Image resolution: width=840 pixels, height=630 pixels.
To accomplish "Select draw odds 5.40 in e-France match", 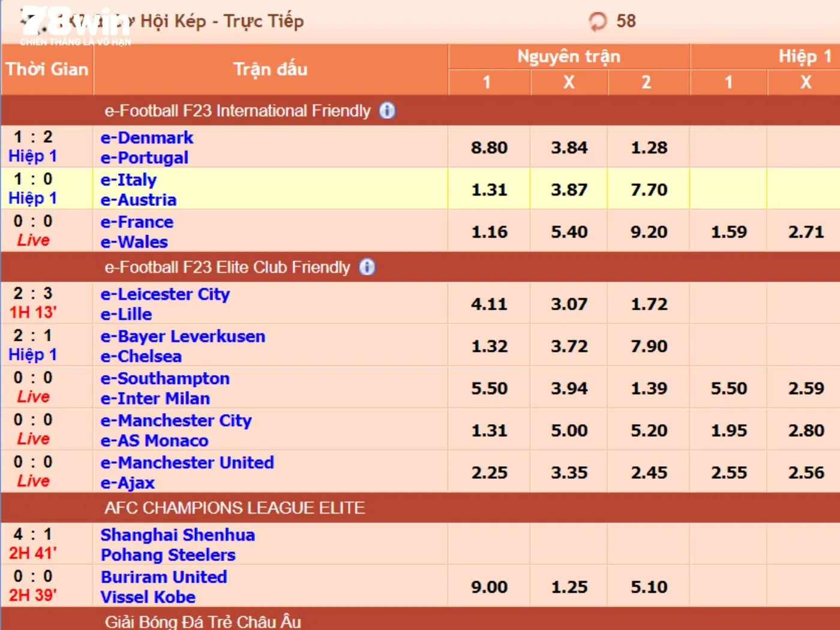I will coord(569,232).
